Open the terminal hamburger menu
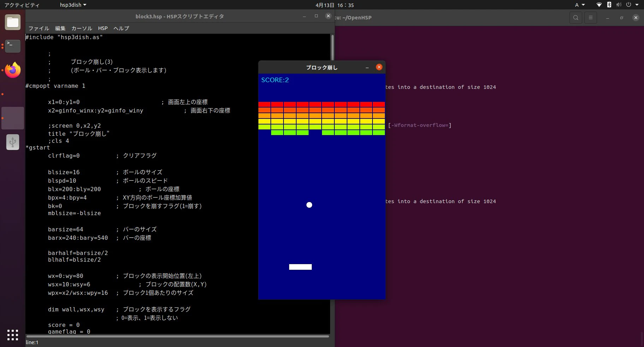The image size is (644, 347). [x=590, y=18]
